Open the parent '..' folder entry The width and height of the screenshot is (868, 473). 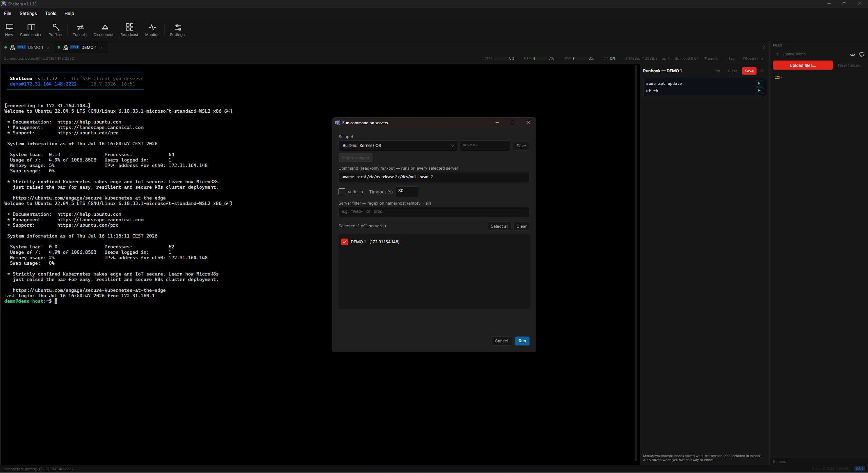tap(779, 77)
